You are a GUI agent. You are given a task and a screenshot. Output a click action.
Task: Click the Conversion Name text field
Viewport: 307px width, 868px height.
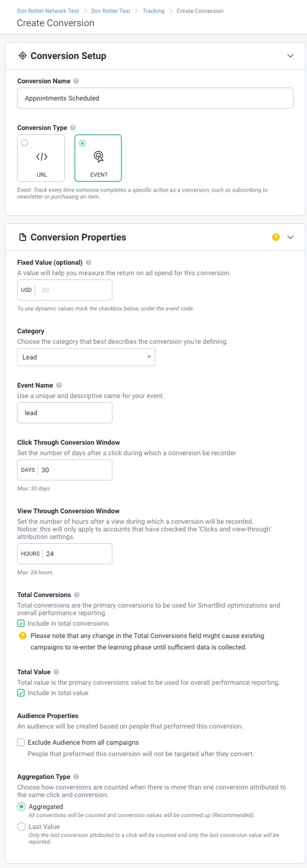[155, 98]
